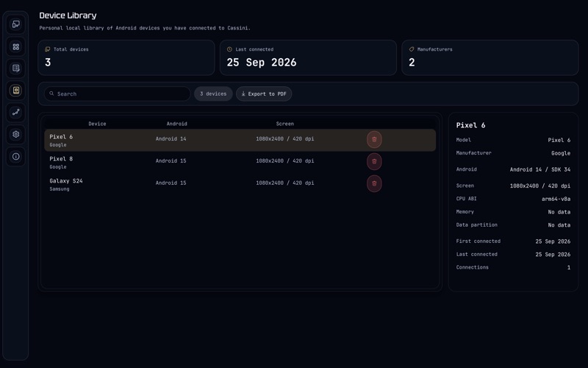Click the Connections count value 1

[569, 268]
